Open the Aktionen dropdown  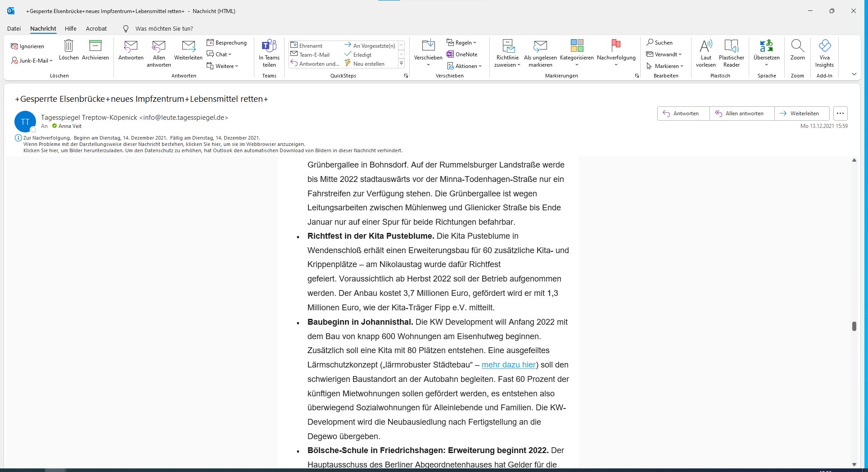tap(465, 66)
